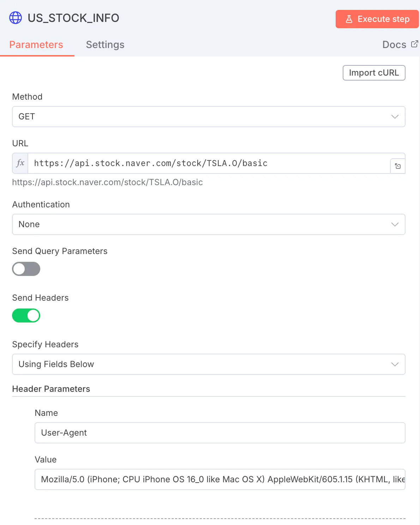Click the resolved URL preview text below URL
This screenshot has height=525, width=420.
107,182
